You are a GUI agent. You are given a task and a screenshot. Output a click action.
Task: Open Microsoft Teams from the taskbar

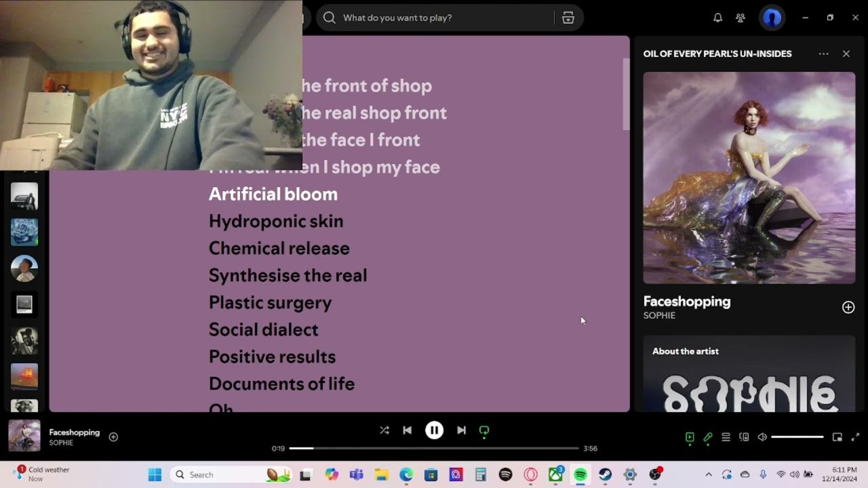356,474
